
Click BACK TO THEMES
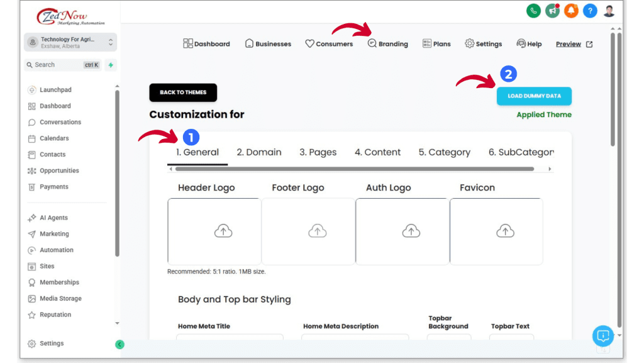[x=183, y=92]
